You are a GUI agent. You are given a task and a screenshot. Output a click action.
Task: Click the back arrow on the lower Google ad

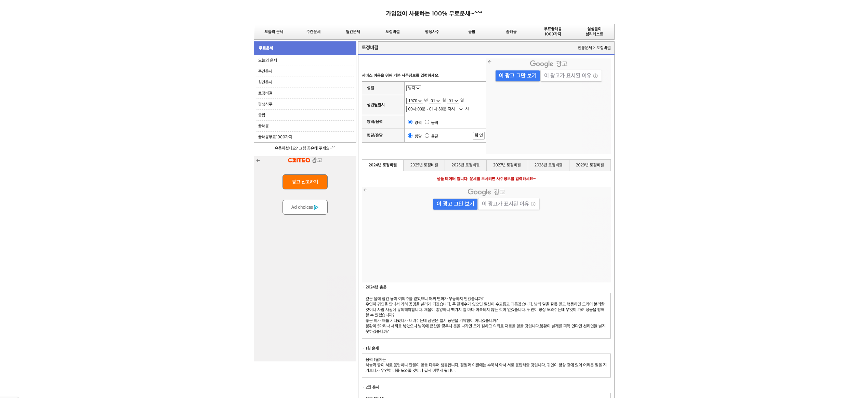(365, 190)
